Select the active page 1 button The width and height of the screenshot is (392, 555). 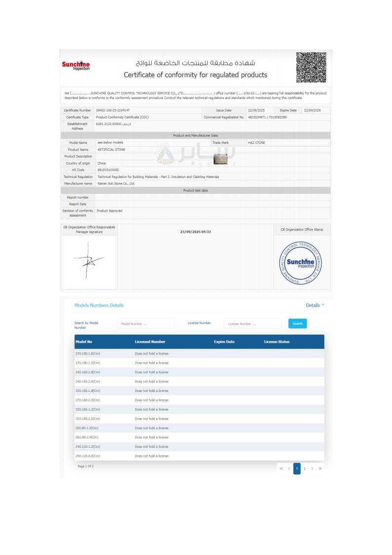click(297, 468)
